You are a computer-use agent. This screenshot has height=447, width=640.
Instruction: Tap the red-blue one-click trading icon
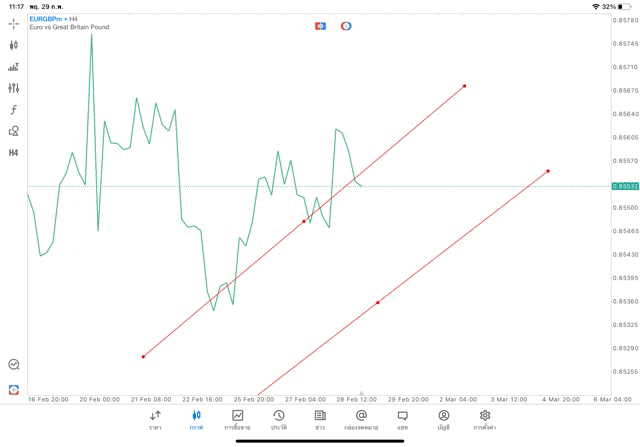320,25
